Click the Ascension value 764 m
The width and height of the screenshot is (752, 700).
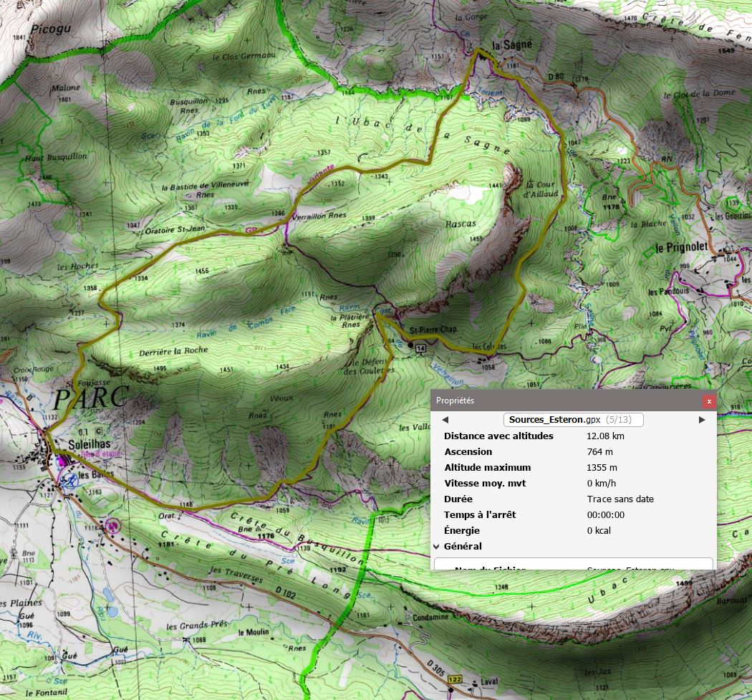601,451
